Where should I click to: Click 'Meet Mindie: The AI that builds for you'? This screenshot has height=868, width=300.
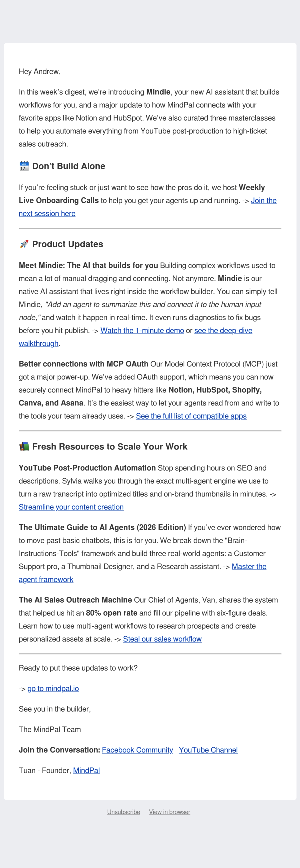[88, 265]
